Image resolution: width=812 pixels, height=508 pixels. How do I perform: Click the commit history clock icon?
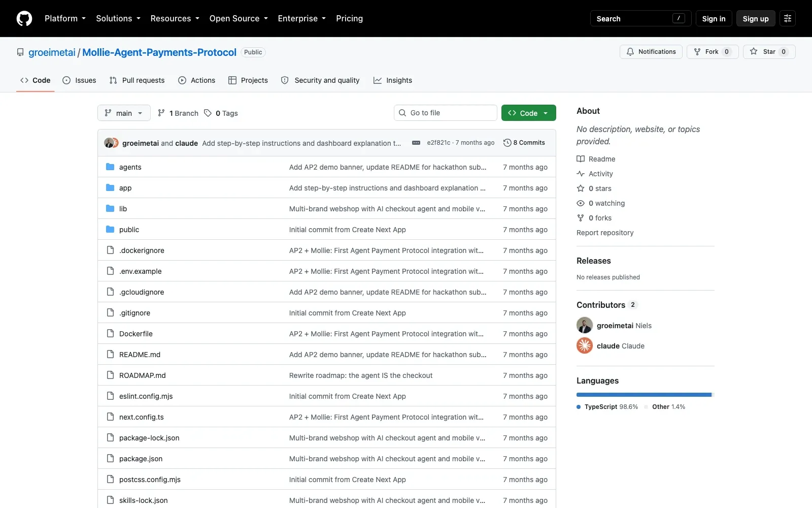pos(507,143)
